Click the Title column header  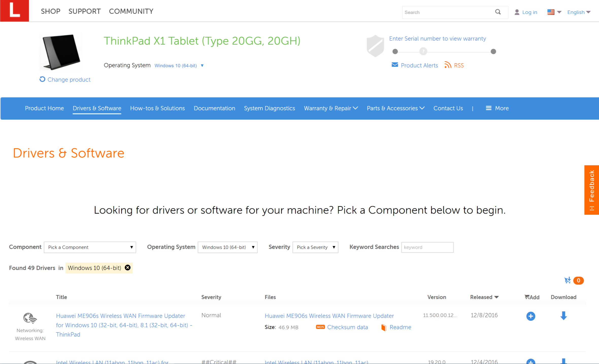click(x=61, y=297)
